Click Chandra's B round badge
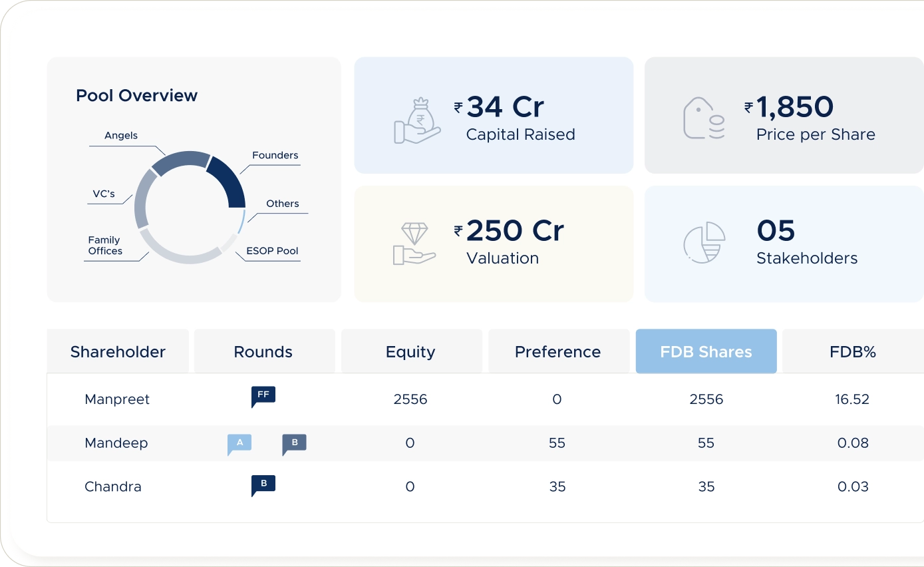The width and height of the screenshot is (924, 567). (263, 485)
